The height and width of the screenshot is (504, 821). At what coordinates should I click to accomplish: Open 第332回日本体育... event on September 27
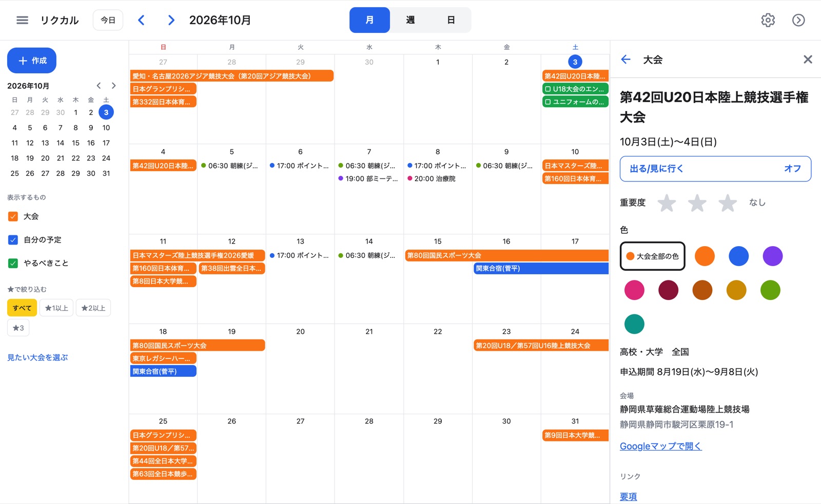click(x=163, y=102)
